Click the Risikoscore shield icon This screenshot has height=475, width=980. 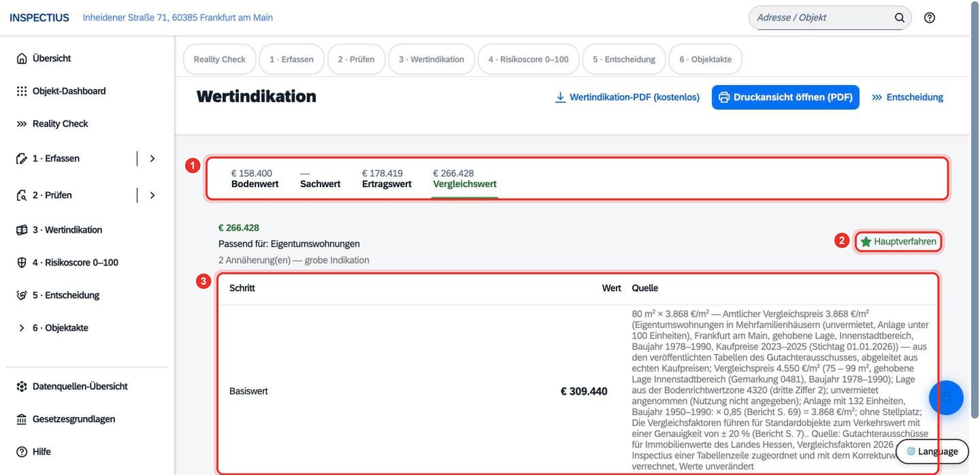(22, 263)
